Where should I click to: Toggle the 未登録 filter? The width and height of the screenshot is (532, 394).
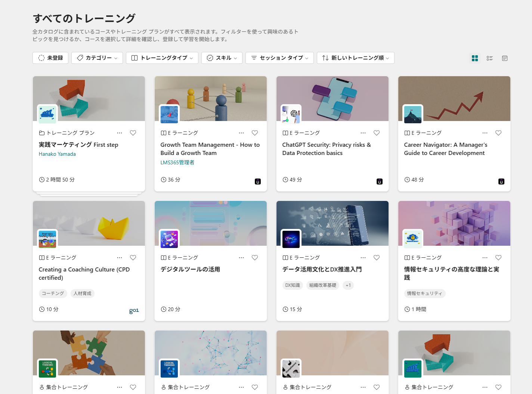50,58
